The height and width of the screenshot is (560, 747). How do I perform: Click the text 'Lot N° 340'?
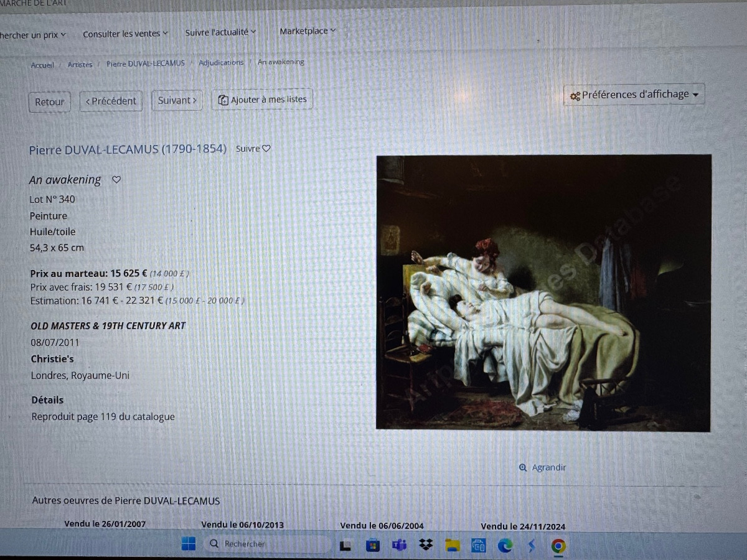pos(52,200)
